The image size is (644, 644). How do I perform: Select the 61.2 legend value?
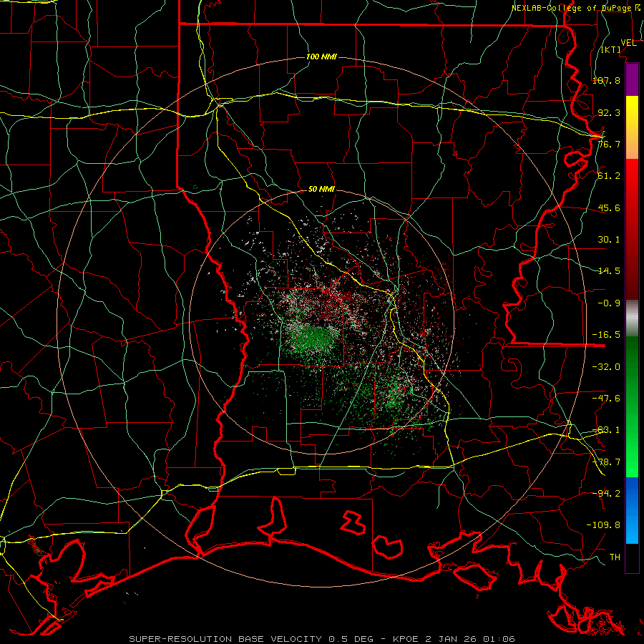tap(609, 176)
